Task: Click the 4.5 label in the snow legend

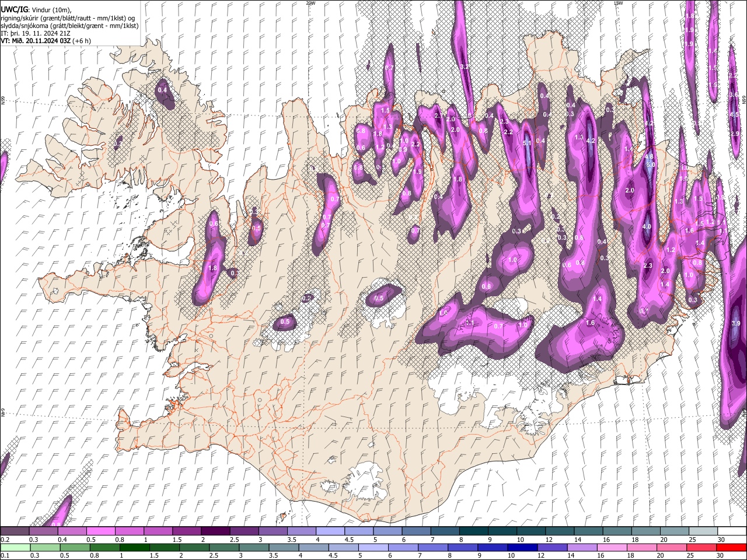Action: 349,540
